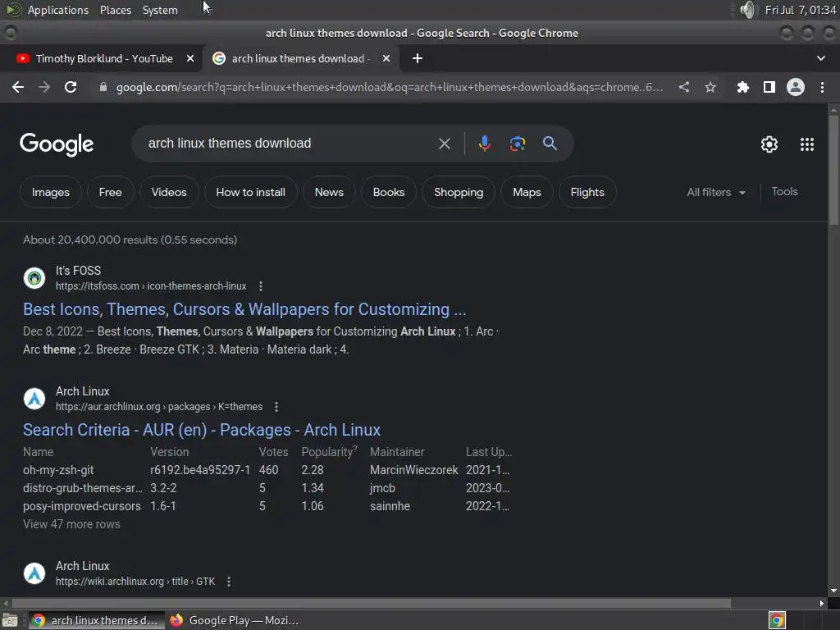This screenshot has height=630, width=840.
Task: Click the Google logo
Action: [57, 144]
